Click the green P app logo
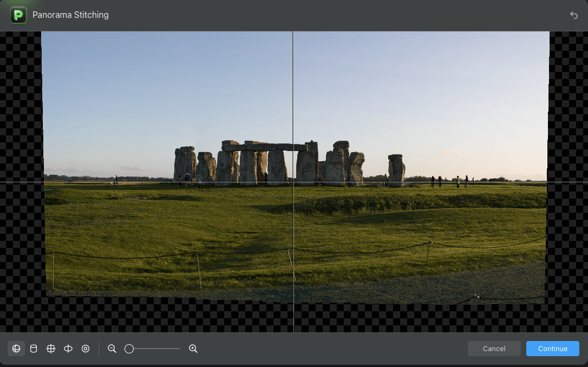Screen dimensions: 588x367 [x=18, y=15]
